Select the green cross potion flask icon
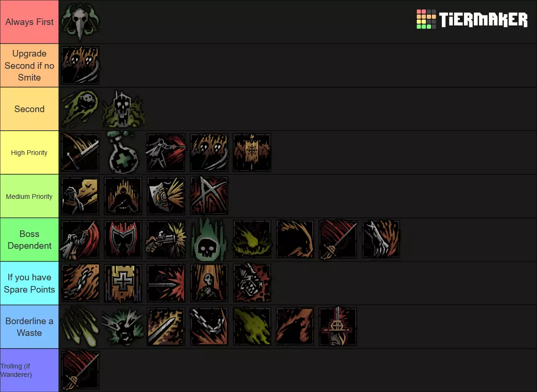The image size is (537, 392). [x=123, y=153]
